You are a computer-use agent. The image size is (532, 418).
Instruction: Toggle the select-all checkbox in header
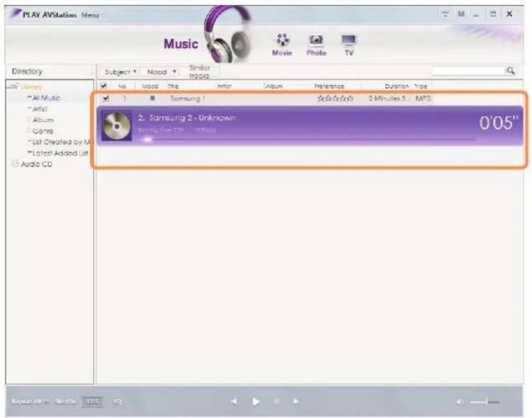click(103, 86)
